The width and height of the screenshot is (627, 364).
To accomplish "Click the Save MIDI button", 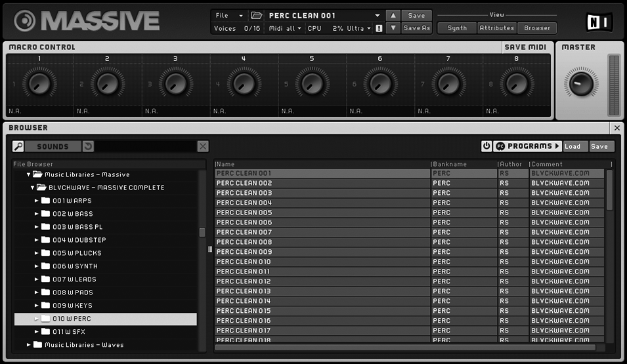I will tap(525, 47).
